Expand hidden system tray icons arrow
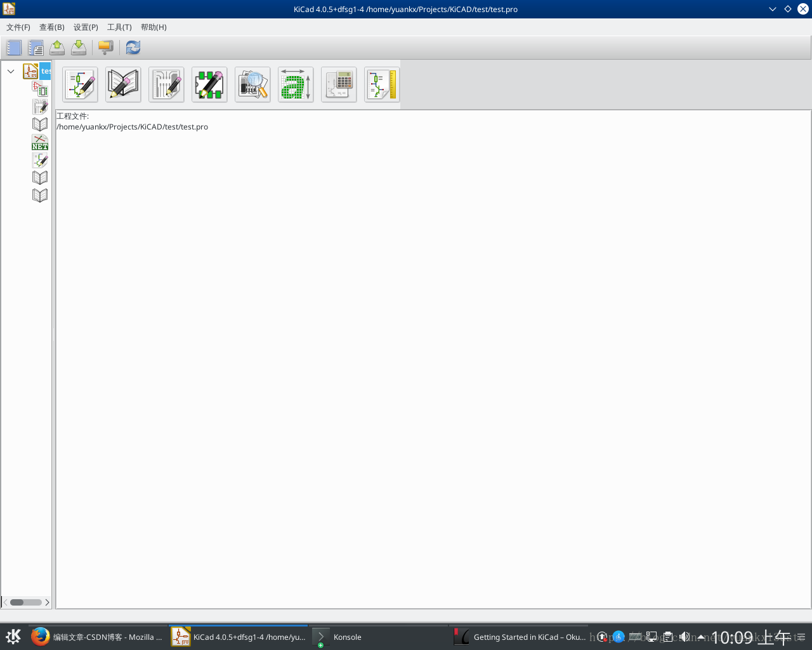 coord(701,637)
